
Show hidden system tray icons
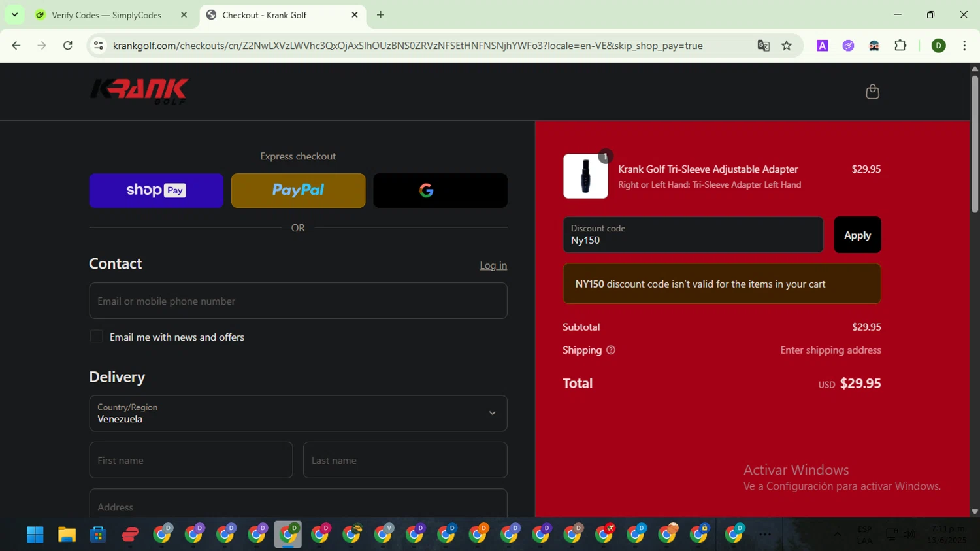[837, 535]
